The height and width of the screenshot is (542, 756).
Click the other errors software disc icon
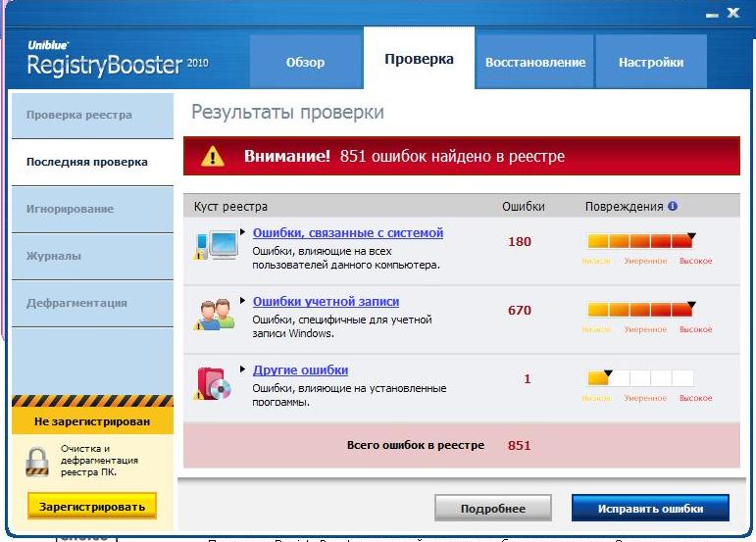coord(216,382)
